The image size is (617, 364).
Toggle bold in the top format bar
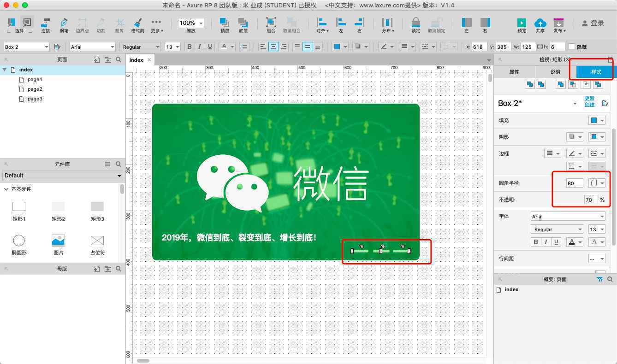pyautogui.click(x=189, y=47)
